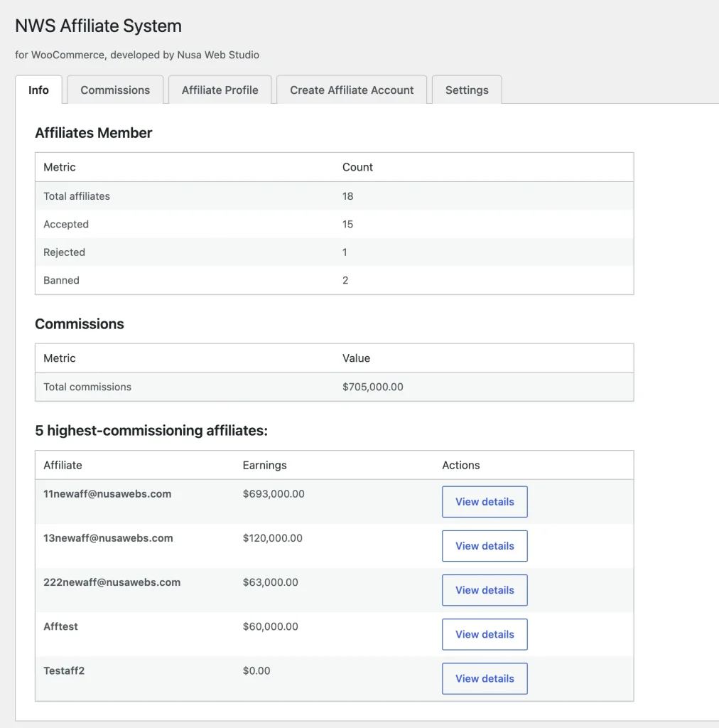The height and width of the screenshot is (728, 719).
Task: View details for 13newaff@nusawebs.com
Action: click(485, 546)
